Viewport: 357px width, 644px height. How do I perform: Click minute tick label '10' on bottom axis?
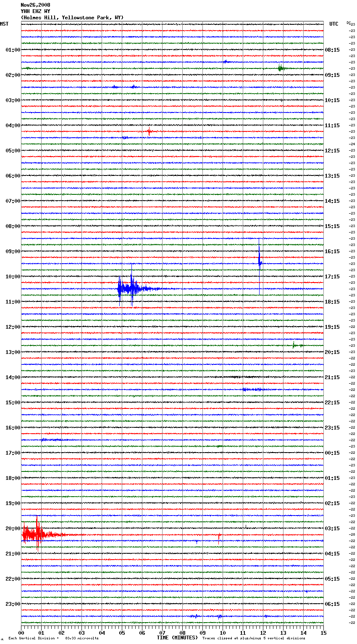(x=223, y=633)
